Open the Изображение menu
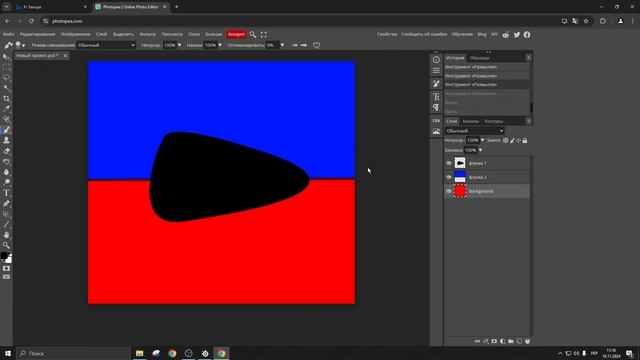Viewport: 640px width, 360px height. point(76,35)
